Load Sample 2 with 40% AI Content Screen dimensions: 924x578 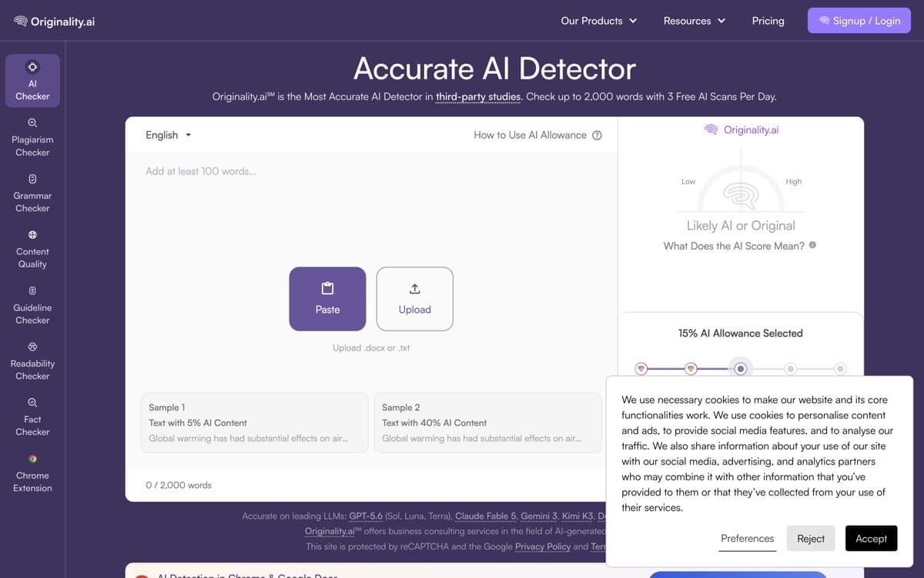coord(487,422)
